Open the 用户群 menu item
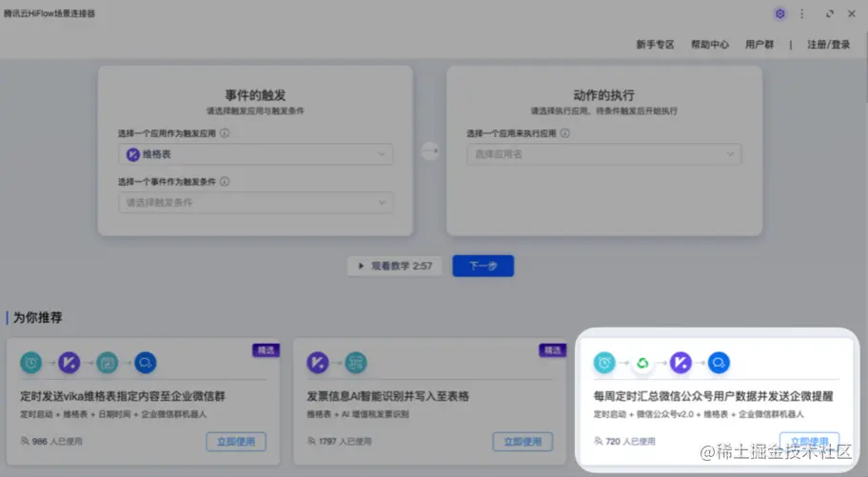This screenshot has width=868, height=477. [x=759, y=45]
